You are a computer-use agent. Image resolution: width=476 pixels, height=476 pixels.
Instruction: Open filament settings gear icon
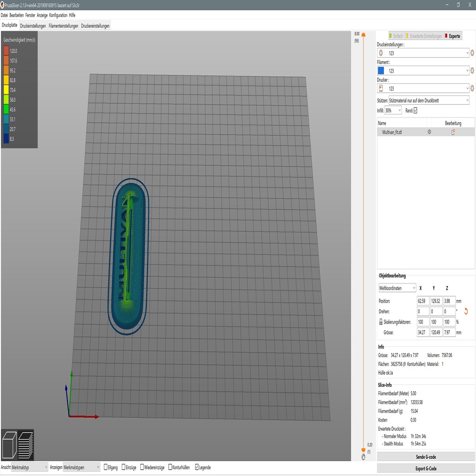pyautogui.click(x=472, y=71)
